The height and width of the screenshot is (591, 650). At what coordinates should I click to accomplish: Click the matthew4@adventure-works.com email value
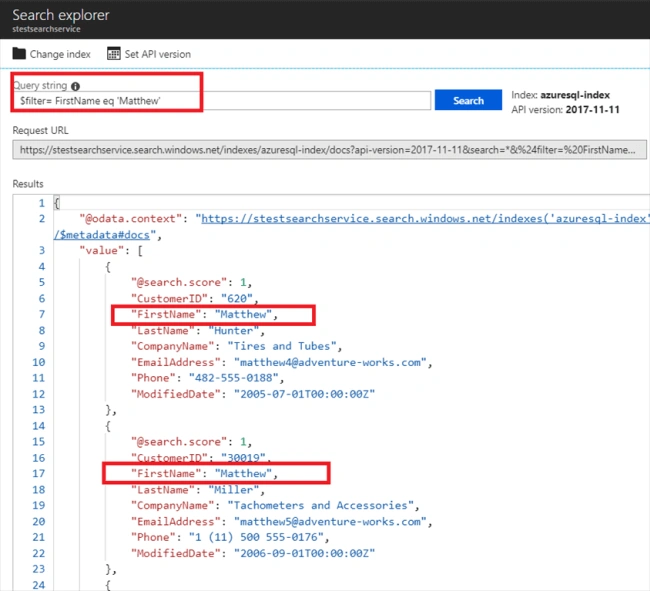[330, 362]
